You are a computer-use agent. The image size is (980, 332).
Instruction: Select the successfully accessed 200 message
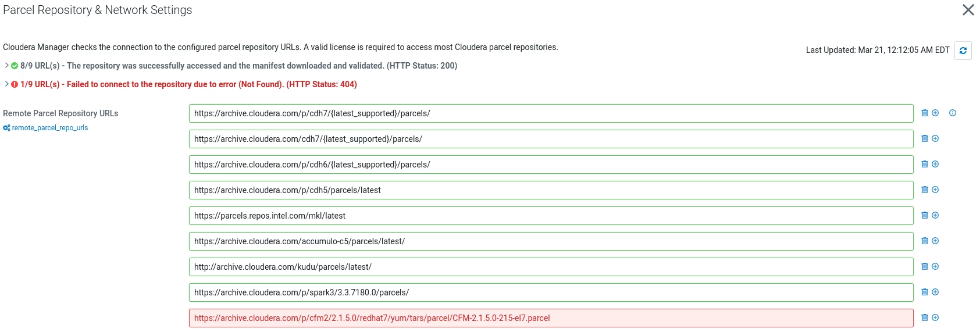pyautogui.click(x=238, y=66)
